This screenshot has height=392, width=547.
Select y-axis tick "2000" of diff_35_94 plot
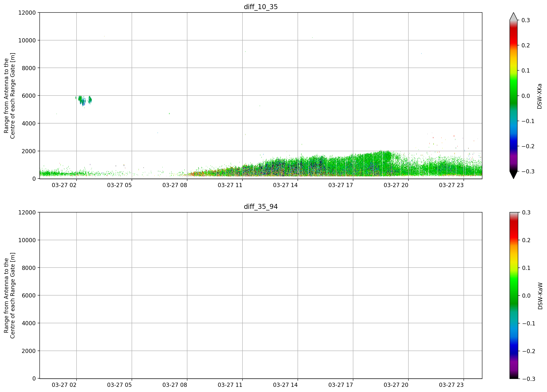(x=29, y=351)
